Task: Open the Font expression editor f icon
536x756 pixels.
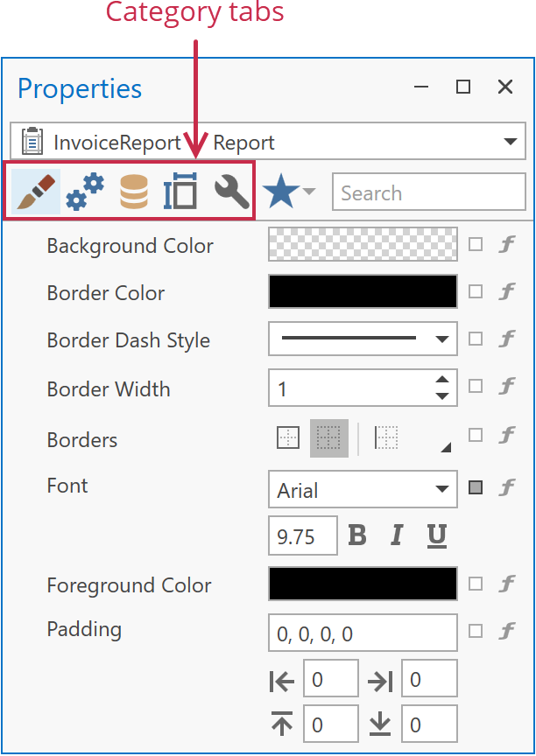Action: pos(507,489)
